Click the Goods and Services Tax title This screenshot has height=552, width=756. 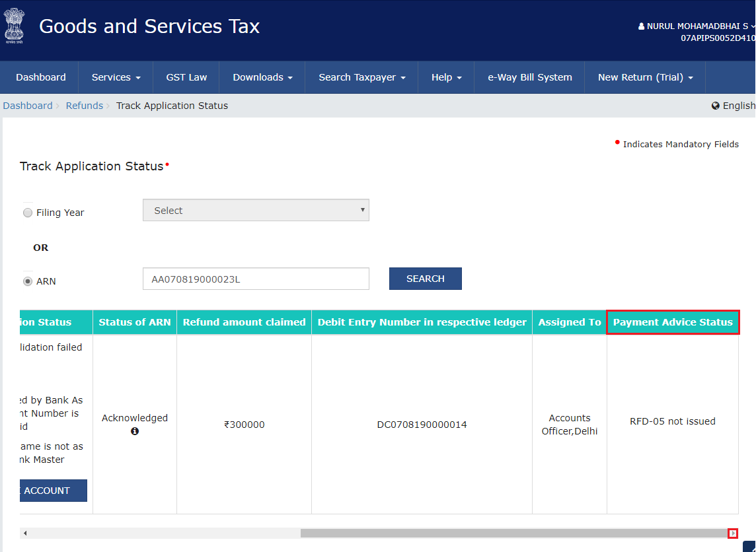pos(149,26)
